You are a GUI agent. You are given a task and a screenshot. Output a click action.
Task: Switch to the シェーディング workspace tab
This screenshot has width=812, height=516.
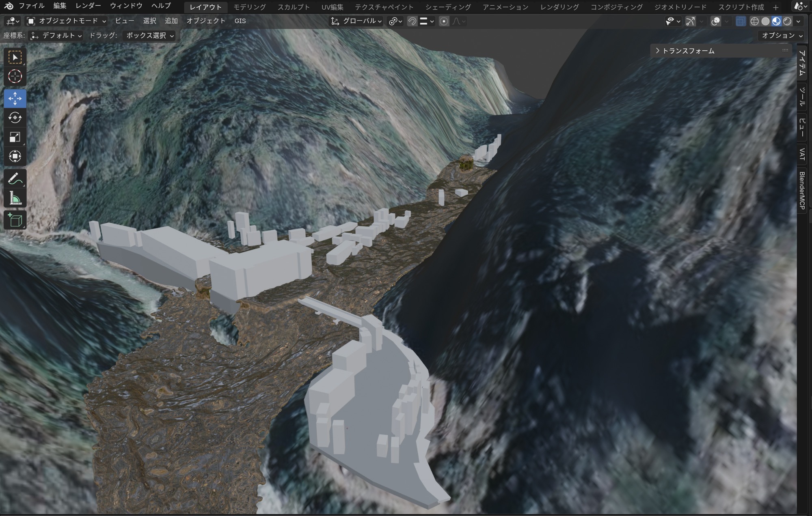[x=448, y=7]
